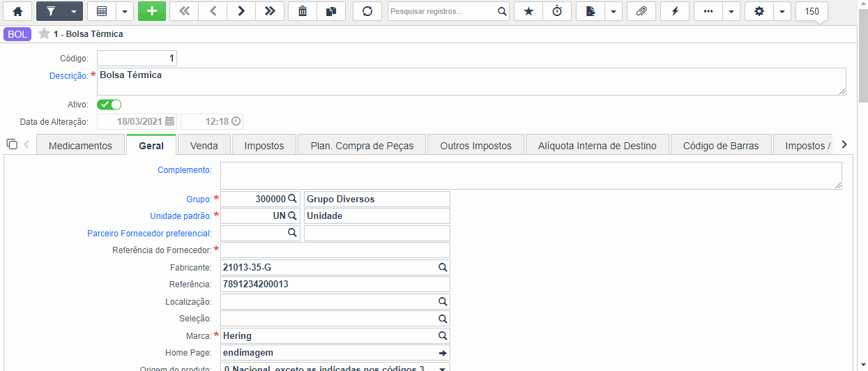868x371 pixels.
Task: Delete the record using trash icon
Action: 302,11
